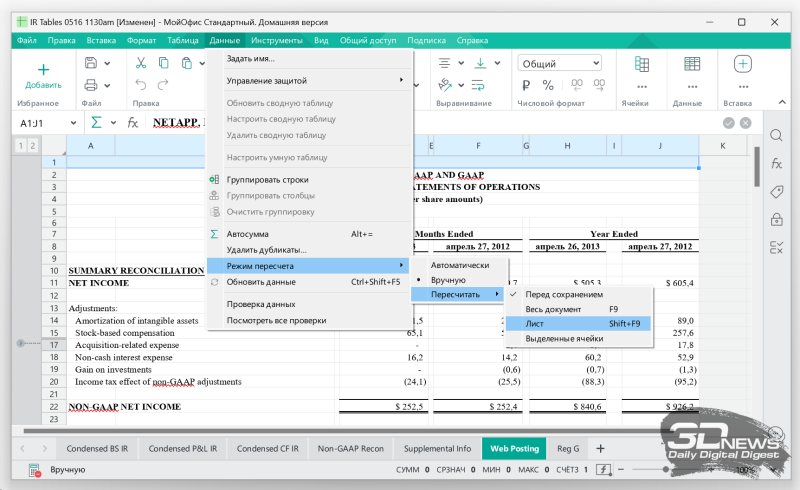Click the zoom slider handle
This screenshot has width=800, height=490.
(666, 470)
